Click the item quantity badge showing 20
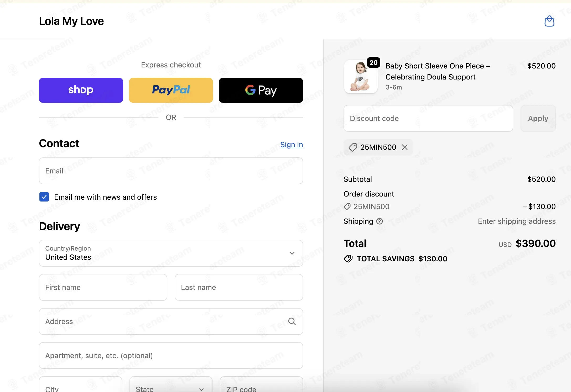Viewport: 571px width, 392px height. pos(373,62)
